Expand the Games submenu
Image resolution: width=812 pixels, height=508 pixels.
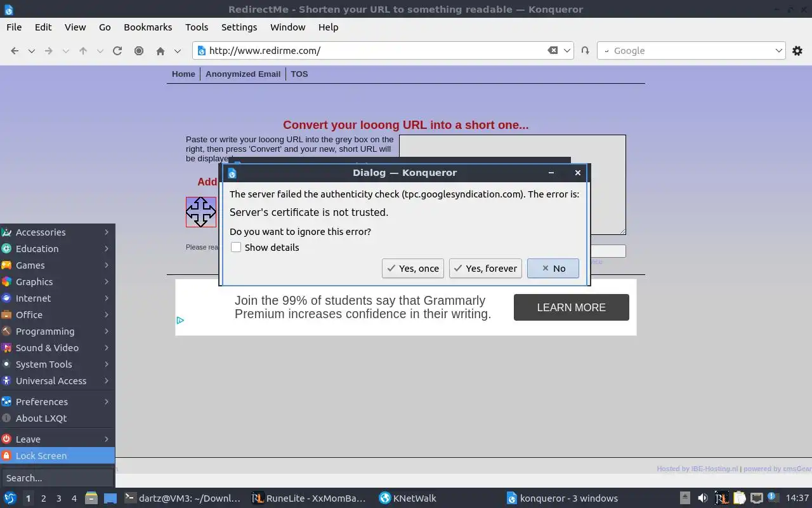click(x=57, y=265)
